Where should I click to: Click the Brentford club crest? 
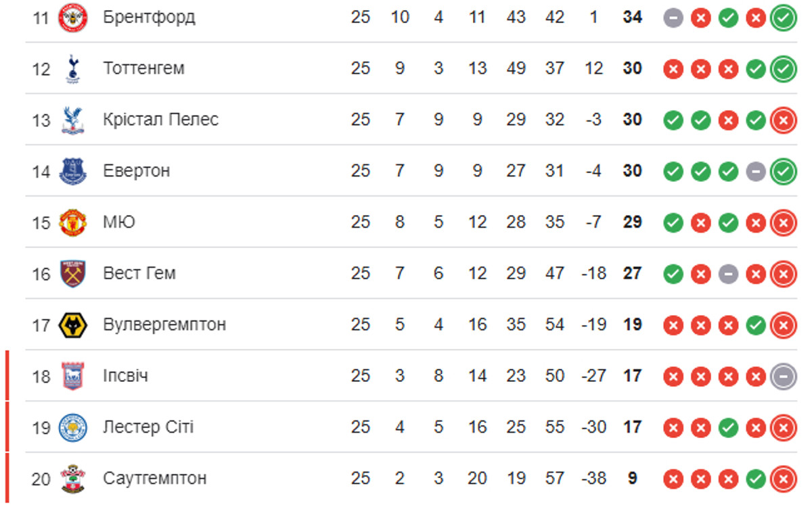(72, 17)
